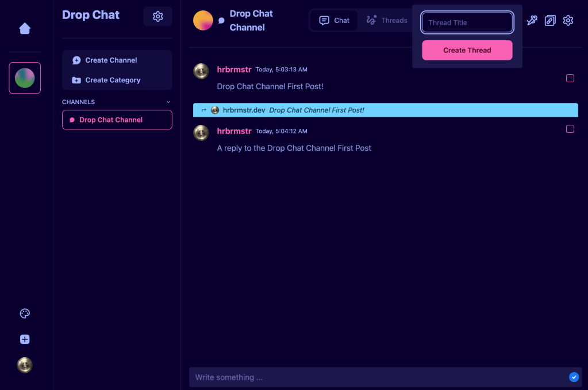
Task: Switch to the Threads tab
Action: pos(387,21)
